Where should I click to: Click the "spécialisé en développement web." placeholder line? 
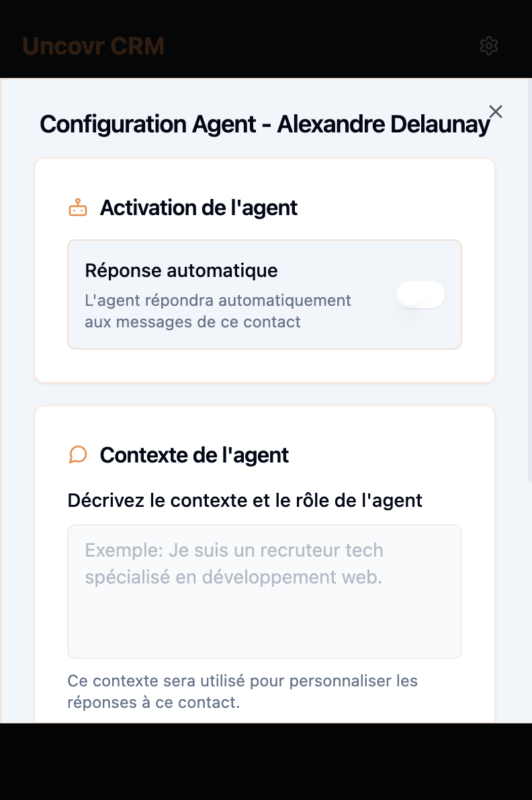click(x=233, y=577)
